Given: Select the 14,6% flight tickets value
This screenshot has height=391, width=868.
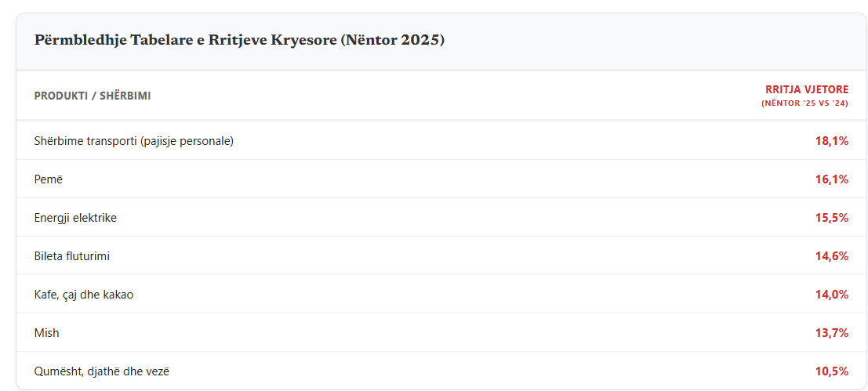Looking at the screenshot, I should (831, 256).
